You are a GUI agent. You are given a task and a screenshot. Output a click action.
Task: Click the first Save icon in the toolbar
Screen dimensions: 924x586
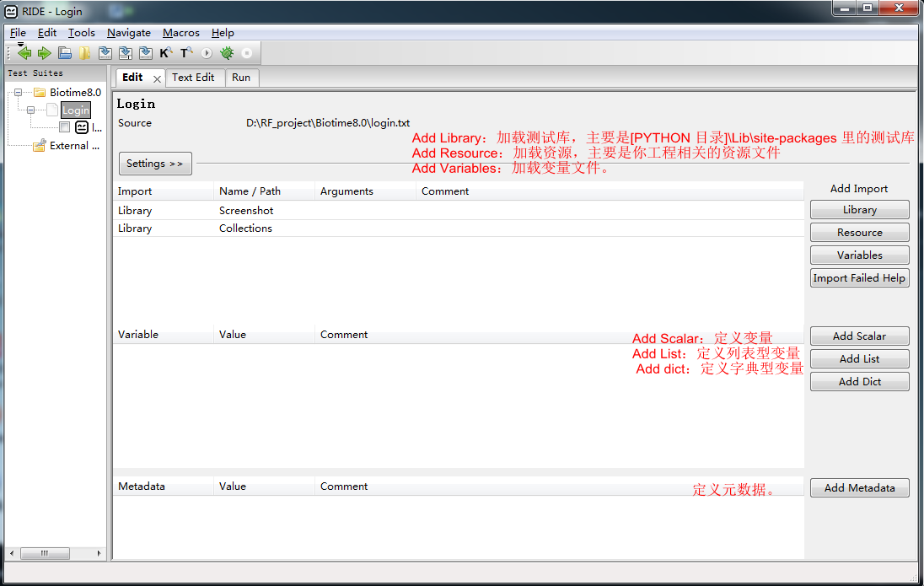[x=105, y=53]
